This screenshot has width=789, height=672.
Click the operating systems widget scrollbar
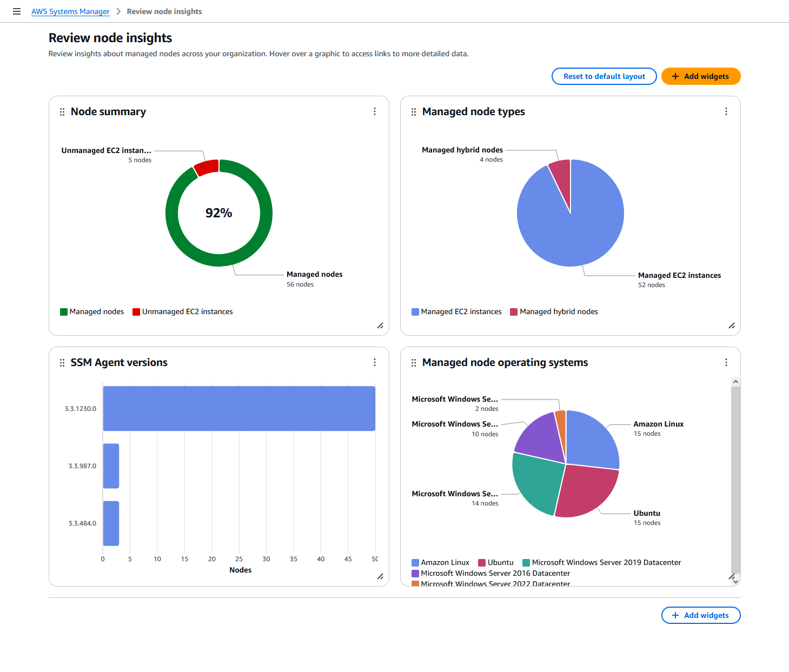click(x=735, y=481)
